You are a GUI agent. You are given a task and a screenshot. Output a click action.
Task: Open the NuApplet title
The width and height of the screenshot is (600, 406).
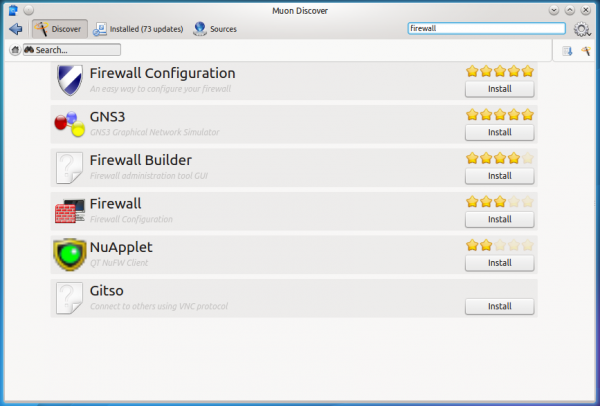[x=121, y=247]
